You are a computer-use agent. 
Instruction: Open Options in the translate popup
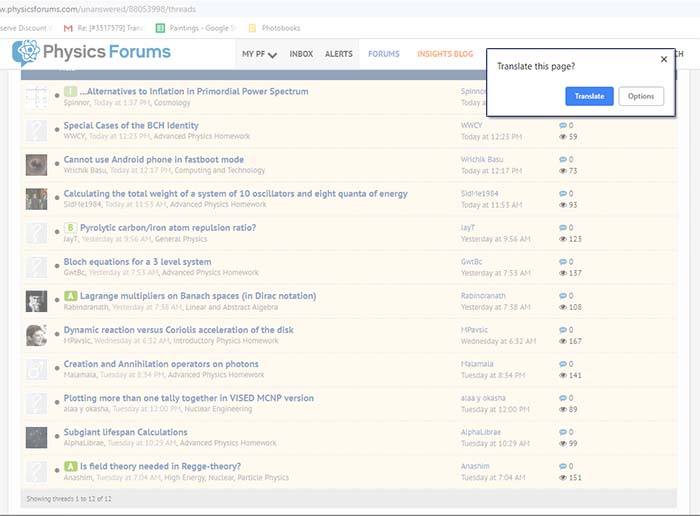pos(641,96)
